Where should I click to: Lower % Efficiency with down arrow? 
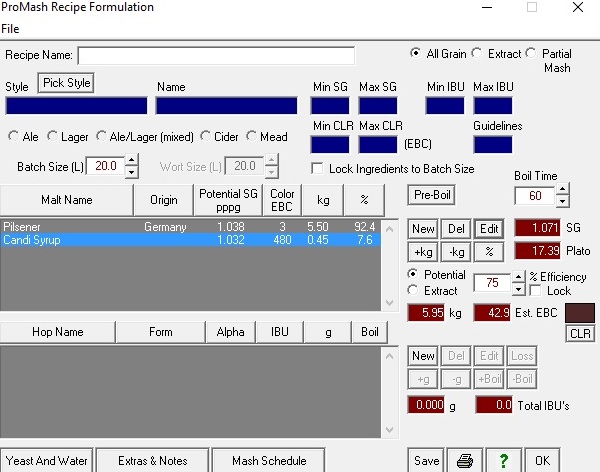pyautogui.click(x=518, y=289)
